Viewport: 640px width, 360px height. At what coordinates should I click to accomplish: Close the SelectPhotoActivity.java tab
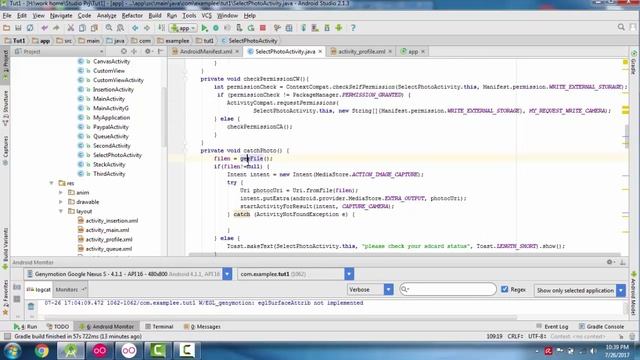(320, 51)
